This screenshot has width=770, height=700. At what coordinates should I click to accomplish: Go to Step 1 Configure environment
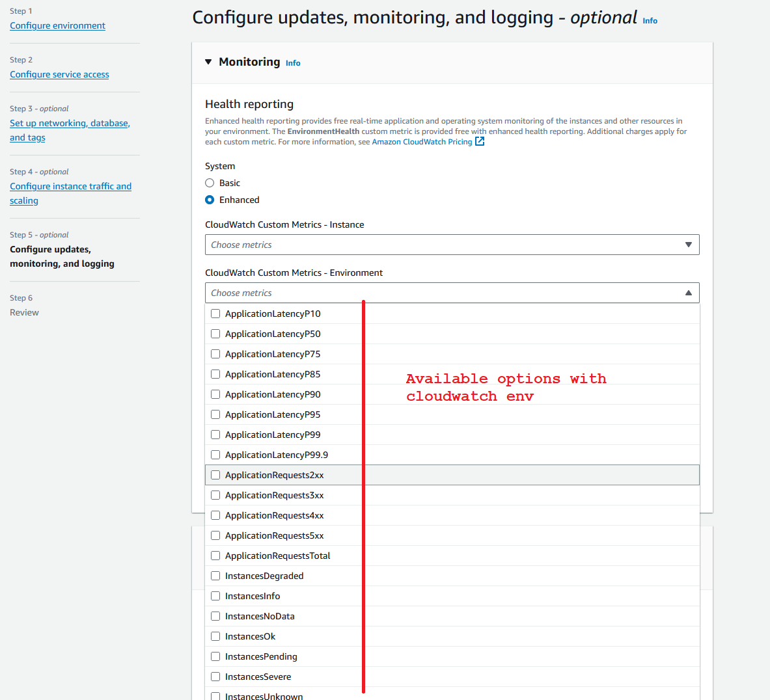pyautogui.click(x=57, y=25)
